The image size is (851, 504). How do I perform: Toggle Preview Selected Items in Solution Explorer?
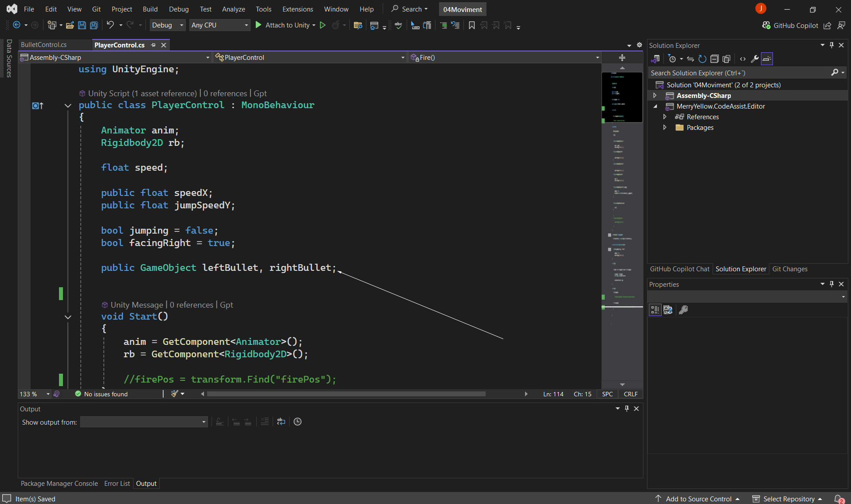[767, 59]
